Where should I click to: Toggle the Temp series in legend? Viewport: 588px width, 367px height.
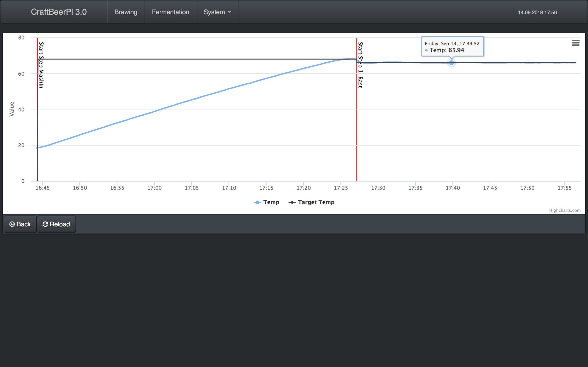click(x=271, y=202)
